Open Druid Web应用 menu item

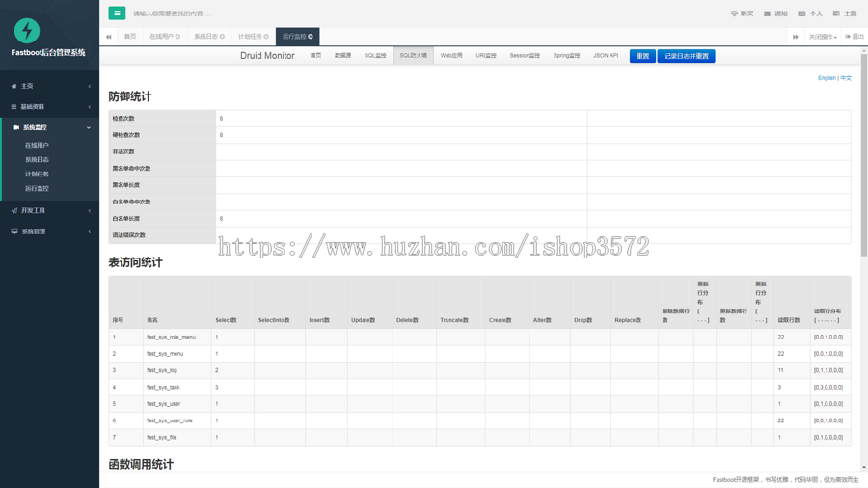click(x=451, y=56)
